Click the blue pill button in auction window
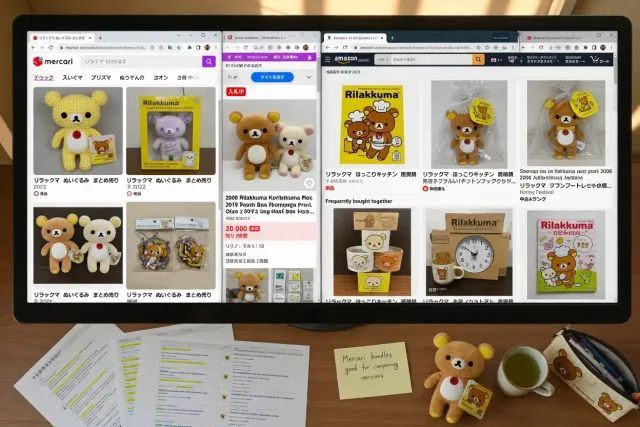The height and width of the screenshot is (427, 640). click(272, 77)
